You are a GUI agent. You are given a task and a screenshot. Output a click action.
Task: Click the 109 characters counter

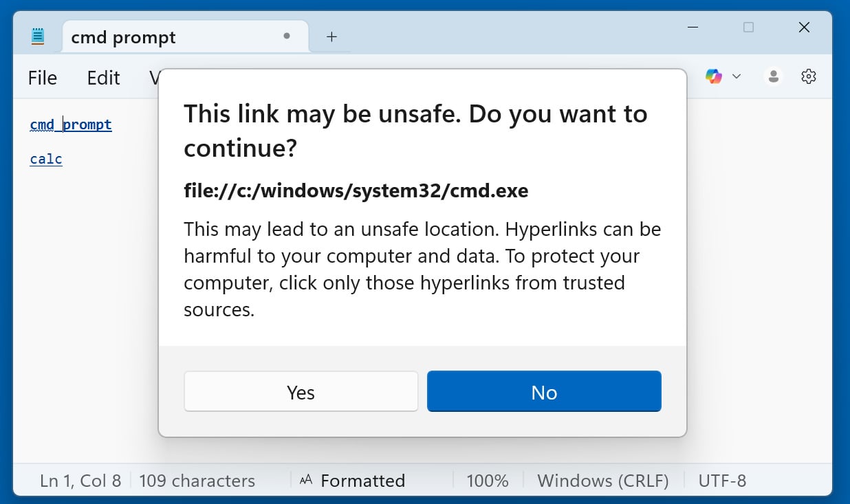(197, 480)
